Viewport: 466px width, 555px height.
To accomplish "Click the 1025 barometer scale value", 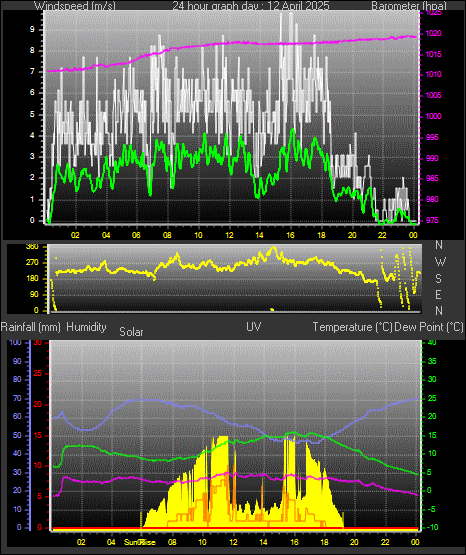I will 433,13.
